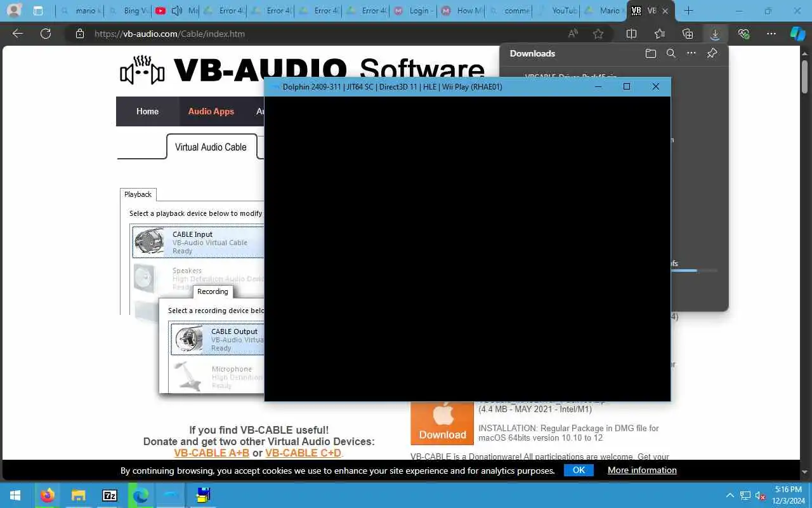Image resolution: width=812 pixels, height=508 pixels.
Task: Switch to the YouTub tab
Action: pos(556,11)
